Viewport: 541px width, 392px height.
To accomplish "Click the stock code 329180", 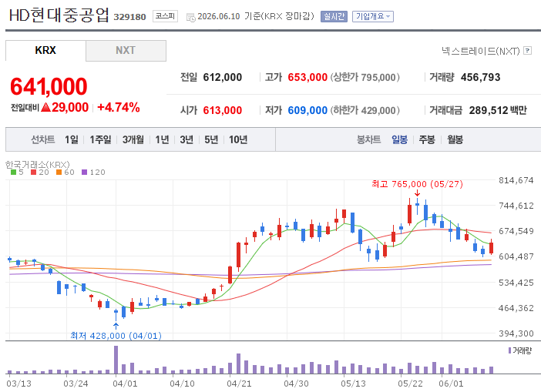I will (x=129, y=17).
